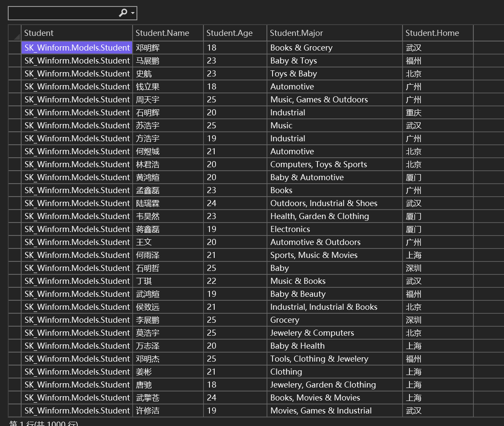Click the Music, Games & Outdoors cell
Screen dimensions: 504x426
click(x=334, y=100)
